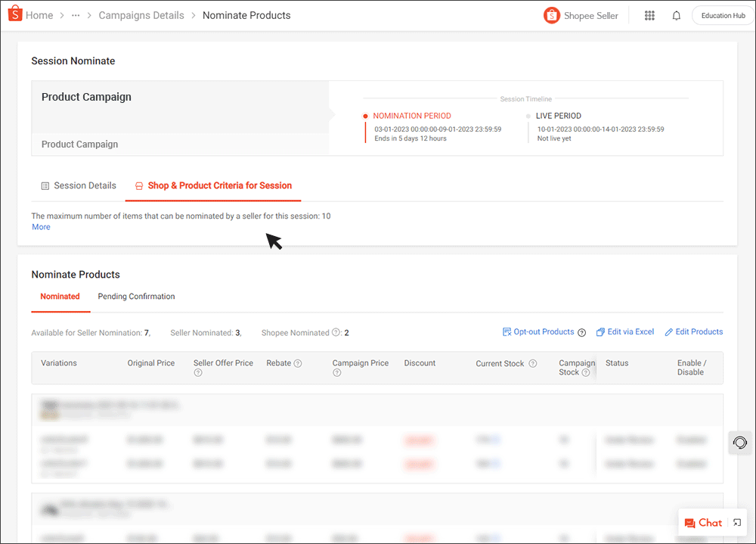Expand the collapsed breadcrumb ellipsis
Viewport: 756px width, 544px height.
tap(75, 14)
